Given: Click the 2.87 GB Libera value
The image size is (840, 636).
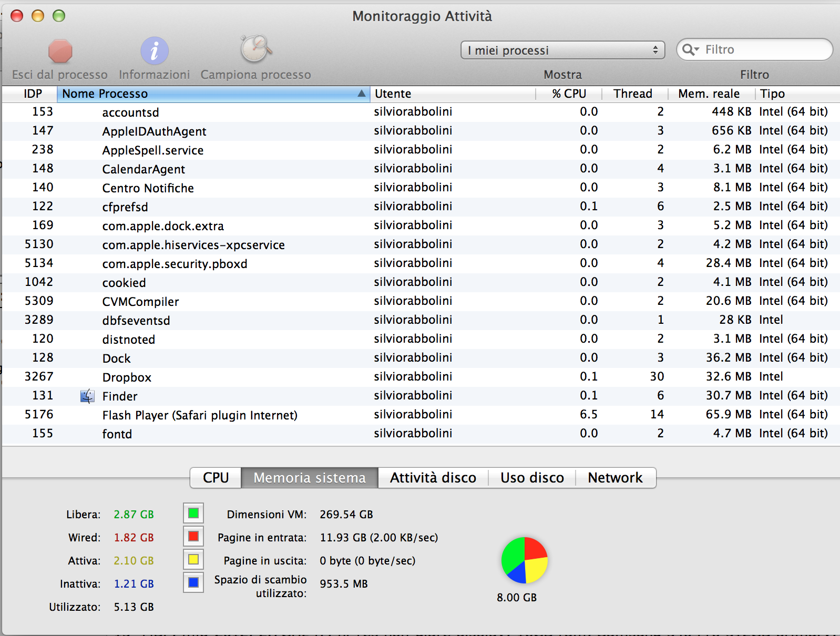Looking at the screenshot, I should point(134,515).
